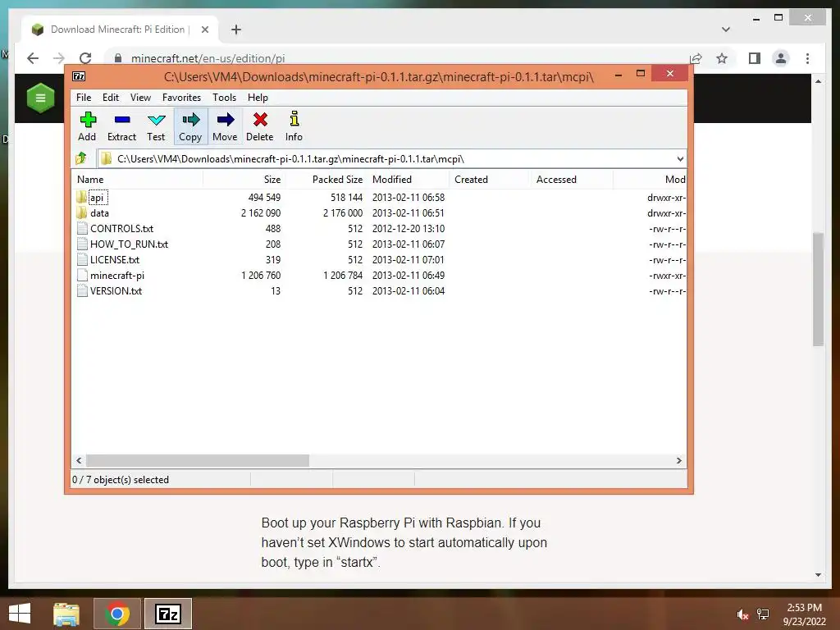Share this page icon in Chrome
Screen dimensions: 840x630
coord(696,58)
